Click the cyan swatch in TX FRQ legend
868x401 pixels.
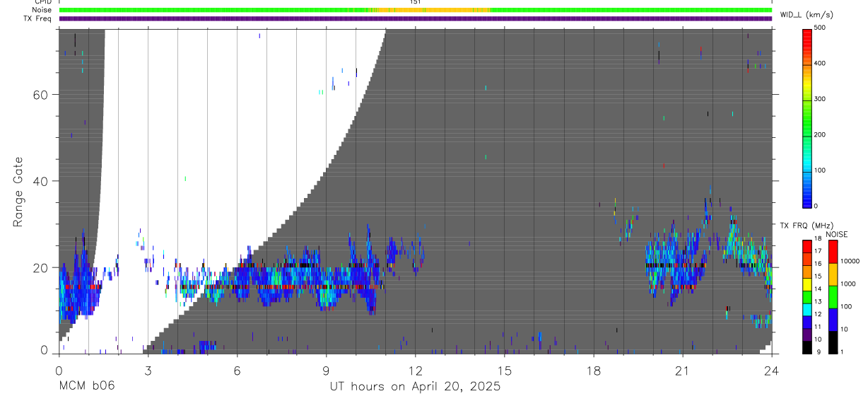tap(807, 308)
